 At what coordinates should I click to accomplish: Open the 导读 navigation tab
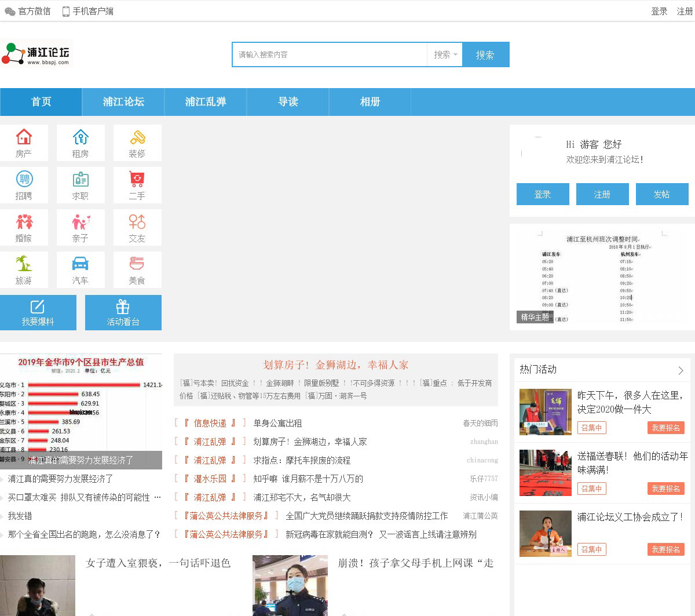pos(288,102)
